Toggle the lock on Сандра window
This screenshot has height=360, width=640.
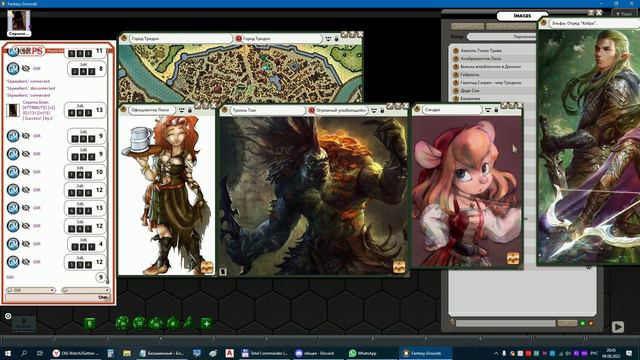496,110
